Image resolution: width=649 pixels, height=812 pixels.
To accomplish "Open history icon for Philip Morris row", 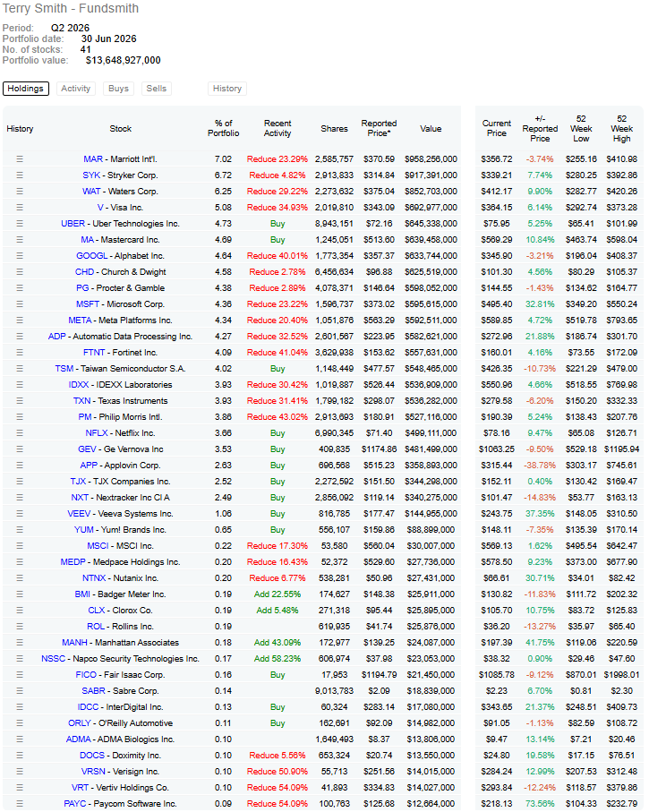I will click(x=20, y=416).
